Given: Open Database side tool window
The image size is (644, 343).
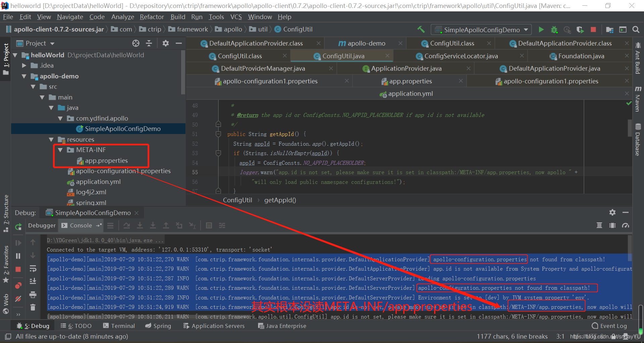Looking at the screenshot, I should (638, 140).
